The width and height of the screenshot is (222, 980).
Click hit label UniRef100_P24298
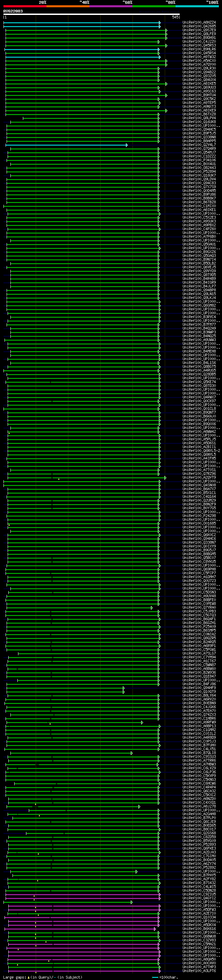click(x=199, y=516)
